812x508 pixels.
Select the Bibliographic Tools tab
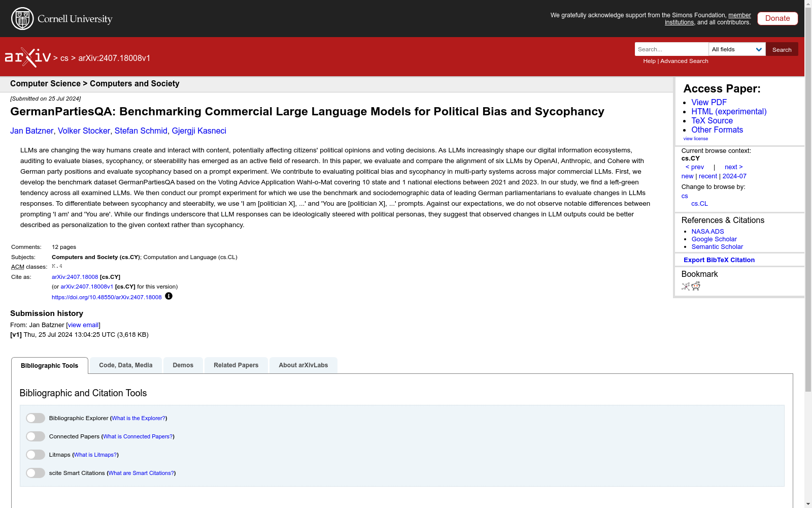coord(50,366)
